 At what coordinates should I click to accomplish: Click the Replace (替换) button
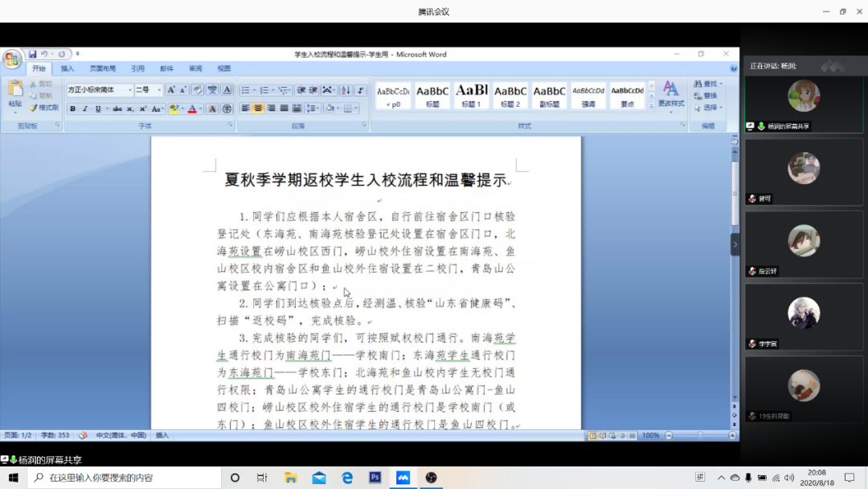709,96
